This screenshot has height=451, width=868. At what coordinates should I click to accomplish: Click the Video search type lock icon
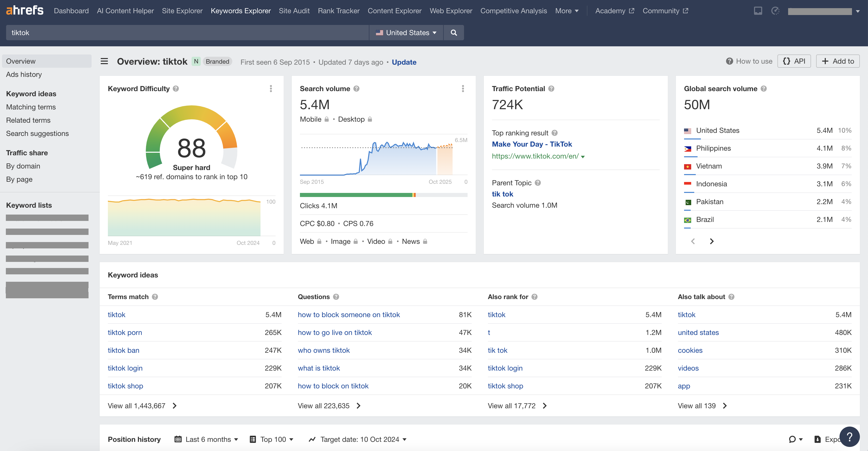(390, 241)
